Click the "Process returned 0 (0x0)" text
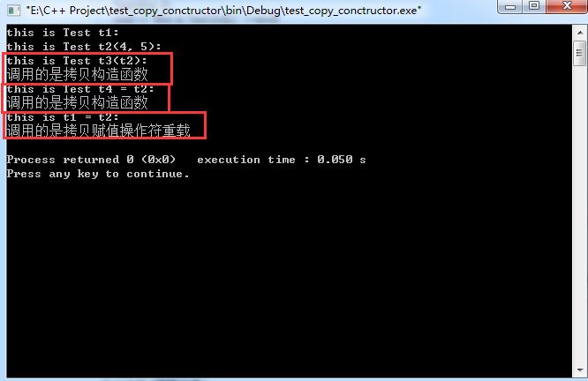 pos(91,160)
